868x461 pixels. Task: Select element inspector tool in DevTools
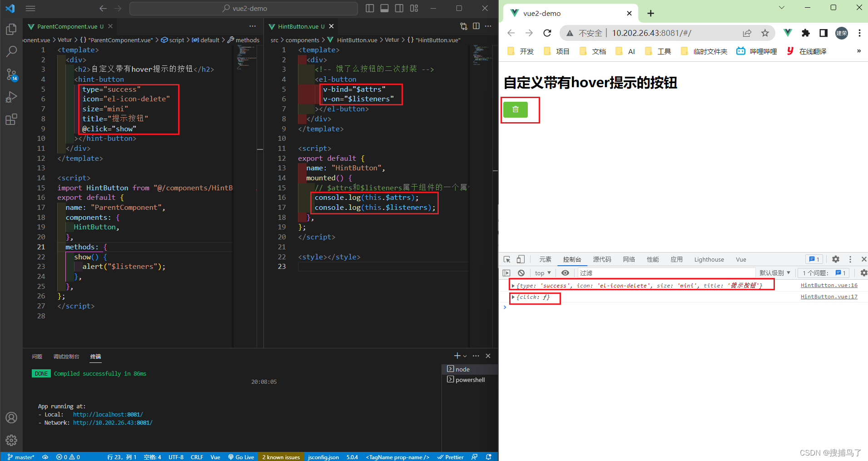[507, 259]
